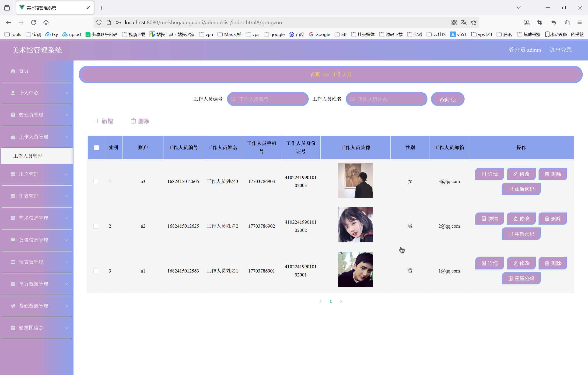
Task: Click the 首页 sidebar home item
Action: 37,71
